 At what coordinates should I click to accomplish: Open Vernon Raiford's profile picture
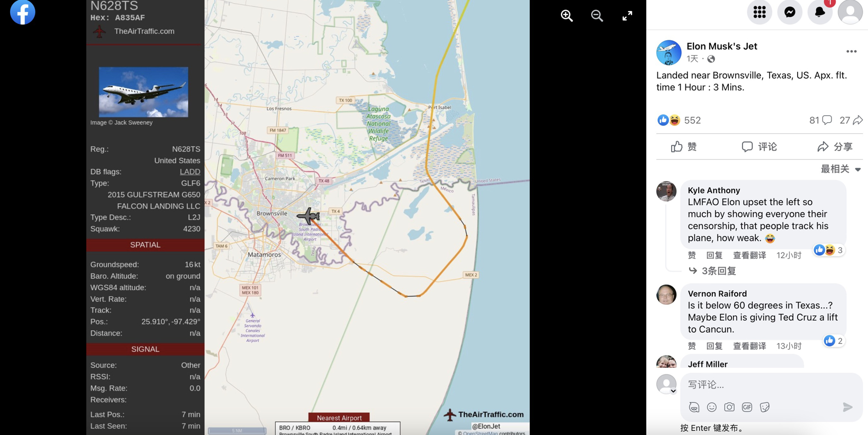(x=666, y=294)
